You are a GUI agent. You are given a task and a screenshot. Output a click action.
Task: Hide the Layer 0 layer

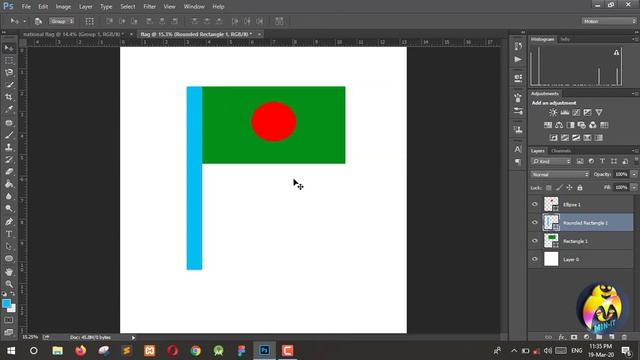[x=535, y=259]
